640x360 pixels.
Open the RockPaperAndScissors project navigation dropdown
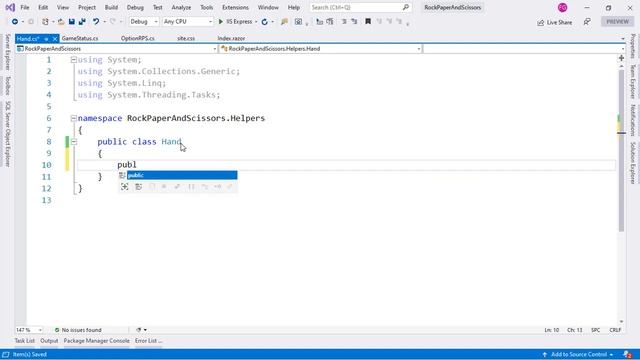coord(117,49)
